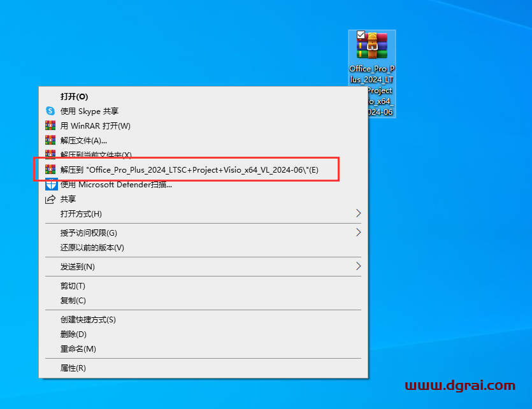Image resolution: width=532 pixels, height=409 pixels.
Task: Expand arrow next to 发送到(N)
Action: tap(358, 266)
